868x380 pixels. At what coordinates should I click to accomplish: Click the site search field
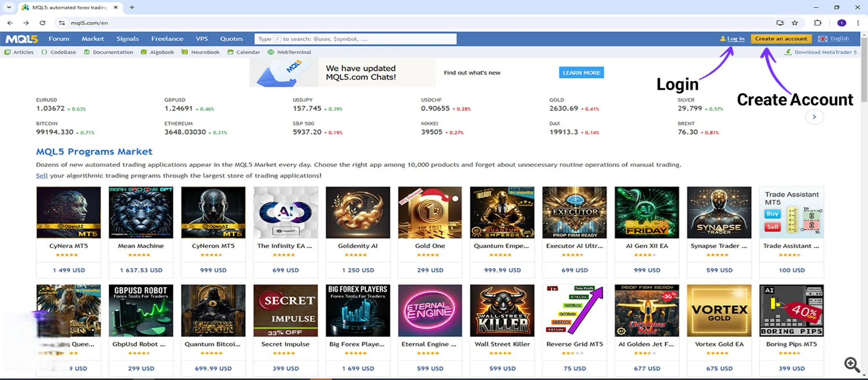point(355,39)
